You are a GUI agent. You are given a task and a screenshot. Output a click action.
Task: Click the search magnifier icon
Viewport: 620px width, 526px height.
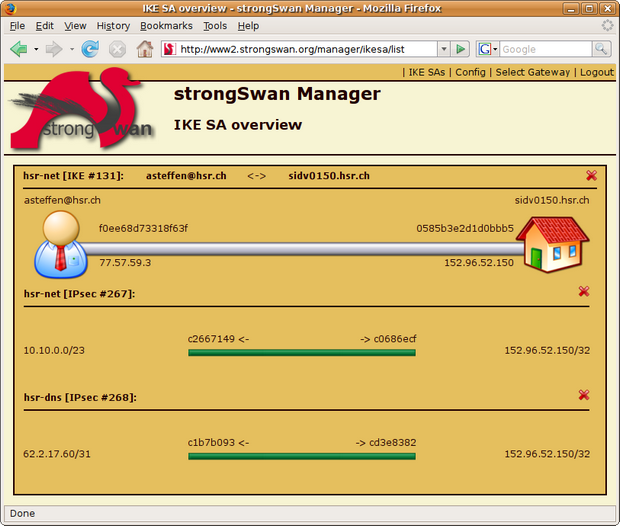click(x=601, y=49)
